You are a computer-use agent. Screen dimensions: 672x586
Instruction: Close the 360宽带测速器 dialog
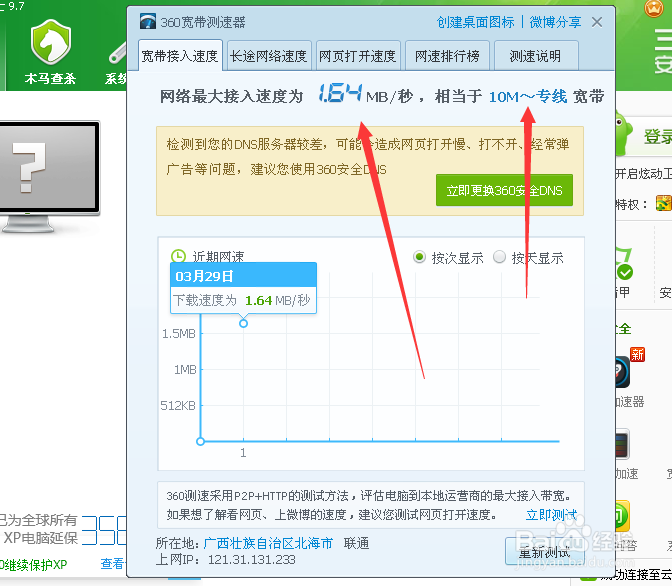[x=597, y=22]
